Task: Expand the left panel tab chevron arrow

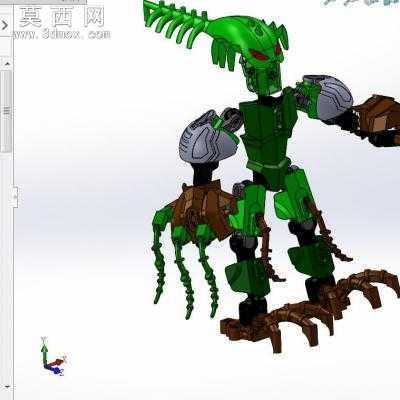Action: tap(5, 25)
